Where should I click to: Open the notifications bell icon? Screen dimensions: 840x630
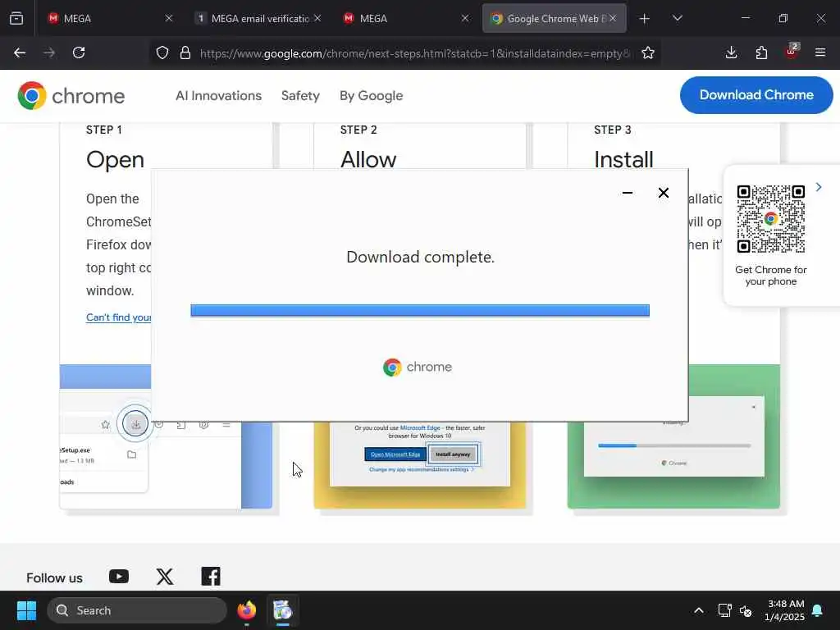coord(818,610)
